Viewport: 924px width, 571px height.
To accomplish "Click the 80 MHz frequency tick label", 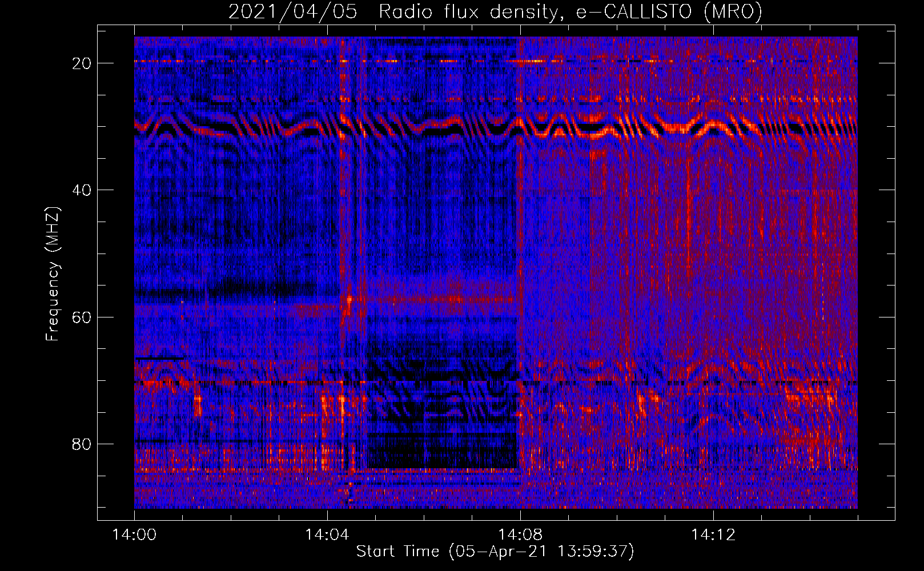I will 82,444.
